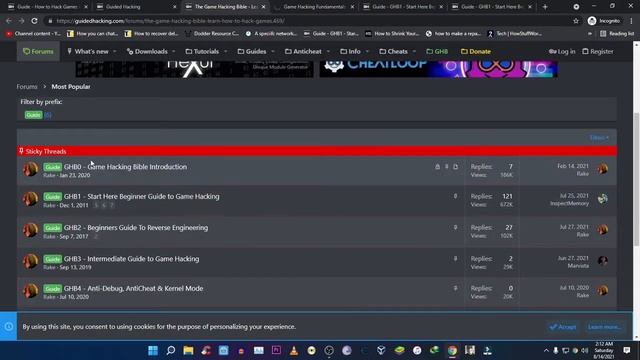This screenshot has width=640, height=360.
Task: Expand What's new dropdown arrow
Action: pyautogui.click(x=115, y=51)
